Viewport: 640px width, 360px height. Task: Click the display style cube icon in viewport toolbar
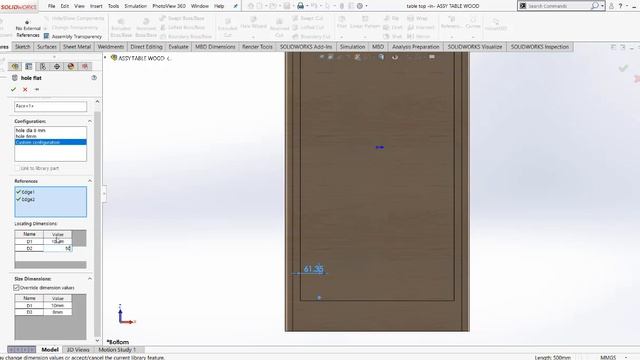click(x=381, y=57)
